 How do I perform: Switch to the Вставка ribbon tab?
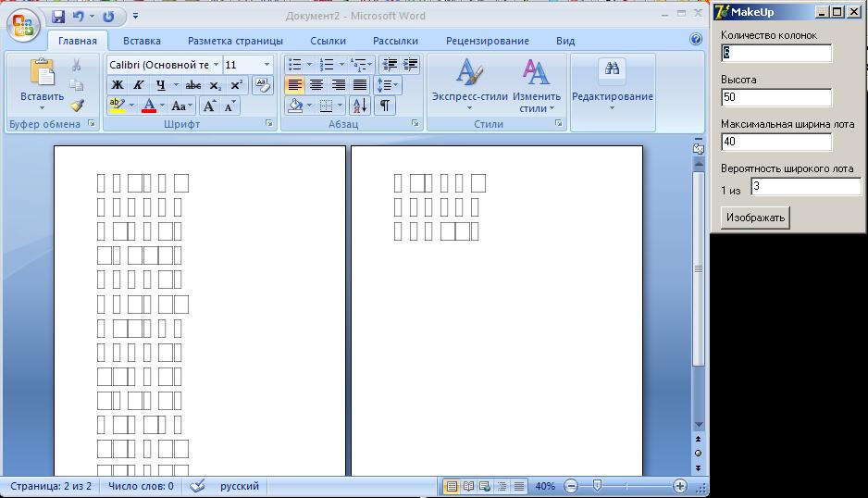(x=142, y=41)
